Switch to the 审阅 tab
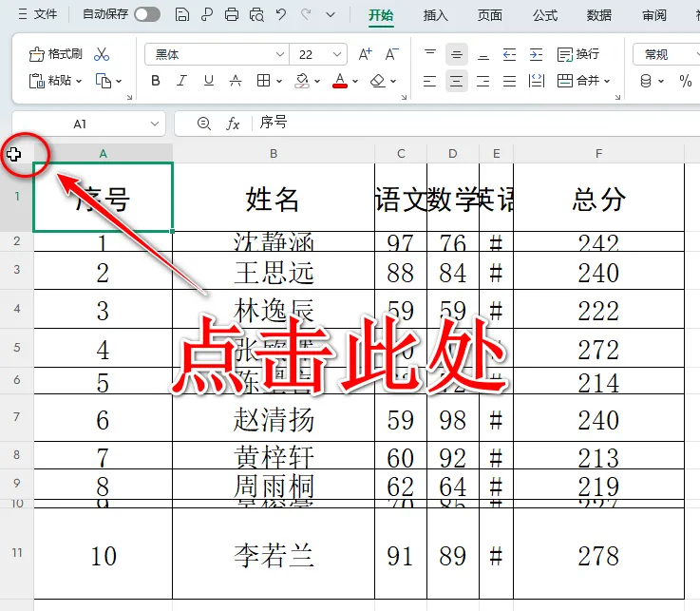 654,15
